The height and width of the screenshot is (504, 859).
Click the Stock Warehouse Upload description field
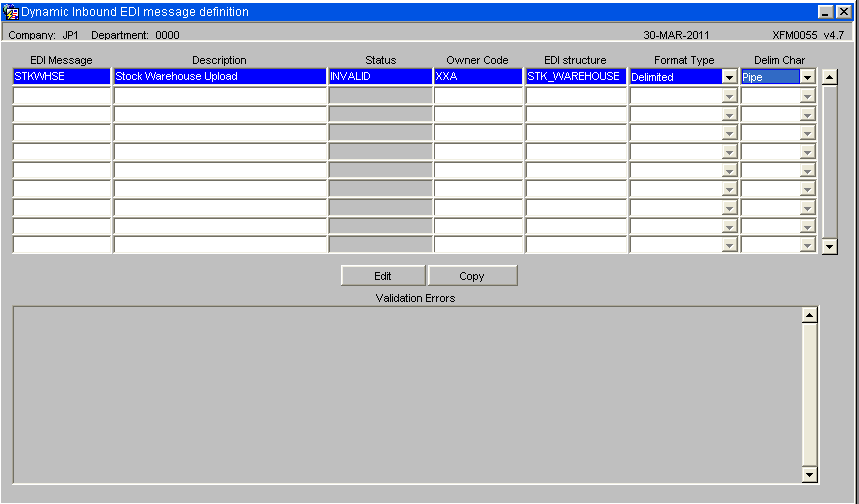[220, 76]
